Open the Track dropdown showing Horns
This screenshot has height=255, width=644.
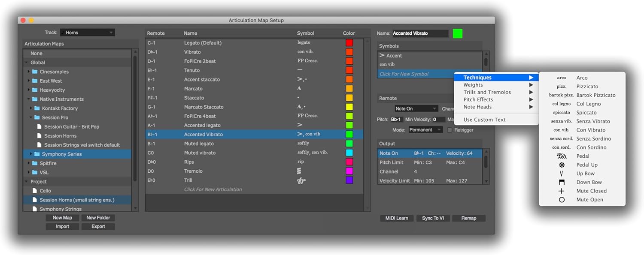pos(87,33)
